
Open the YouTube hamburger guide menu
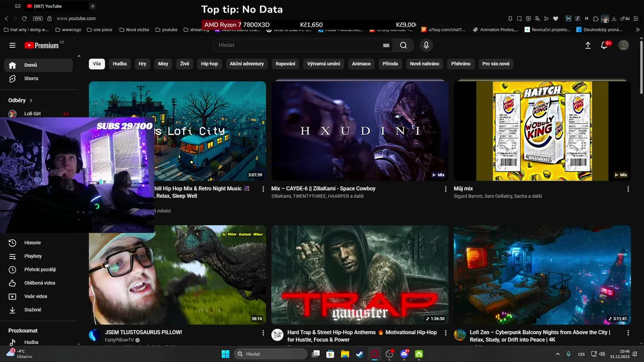point(13,45)
